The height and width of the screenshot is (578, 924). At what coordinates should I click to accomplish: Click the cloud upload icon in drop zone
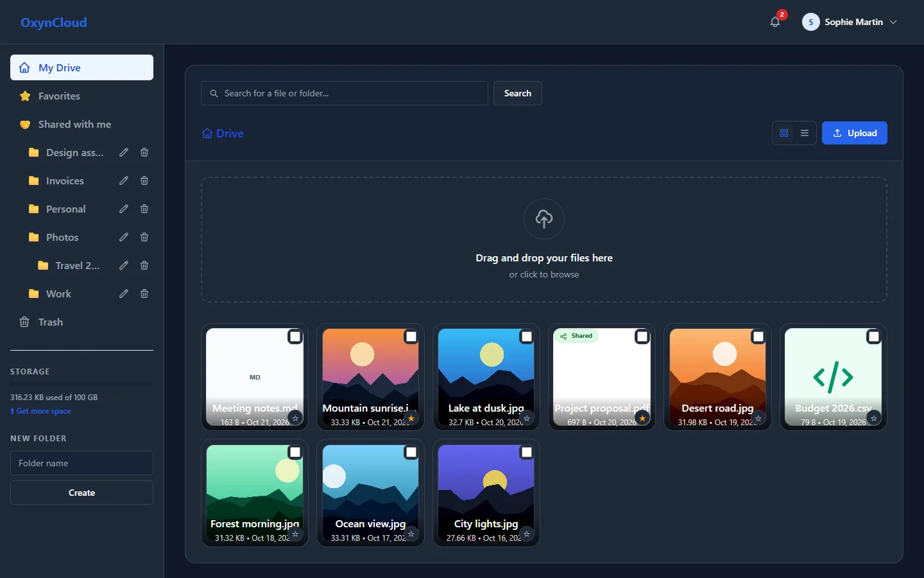(544, 219)
